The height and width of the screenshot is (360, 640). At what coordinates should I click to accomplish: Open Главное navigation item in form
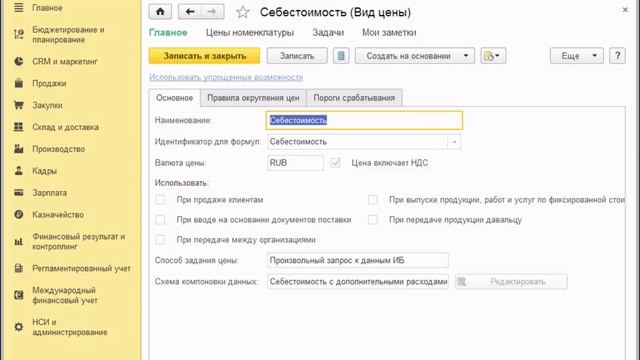point(168,33)
